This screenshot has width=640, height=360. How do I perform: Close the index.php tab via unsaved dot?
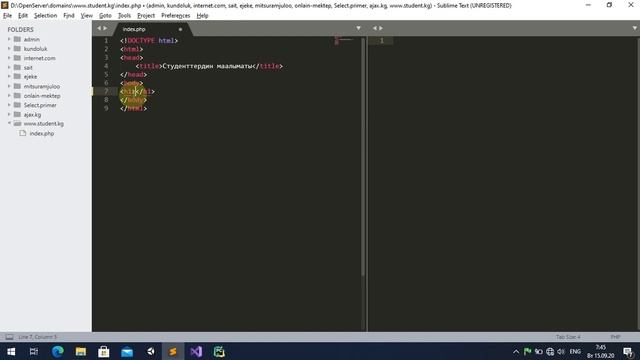(180, 29)
